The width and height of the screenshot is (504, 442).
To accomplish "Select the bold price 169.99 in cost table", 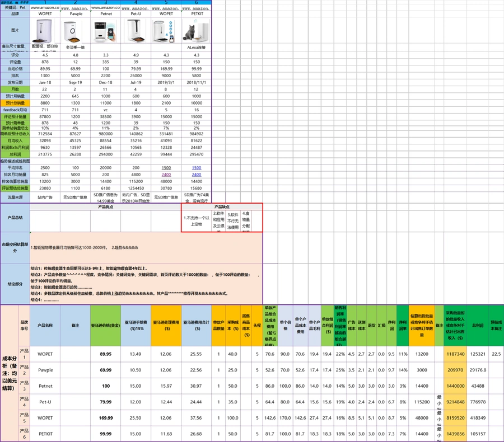I will [x=105, y=418].
